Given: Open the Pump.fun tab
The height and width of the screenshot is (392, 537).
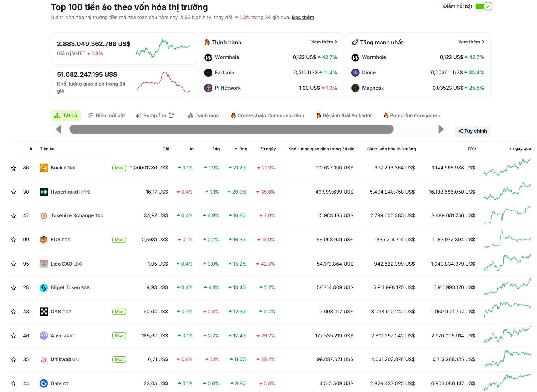Looking at the screenshot, I should point(155,115).
